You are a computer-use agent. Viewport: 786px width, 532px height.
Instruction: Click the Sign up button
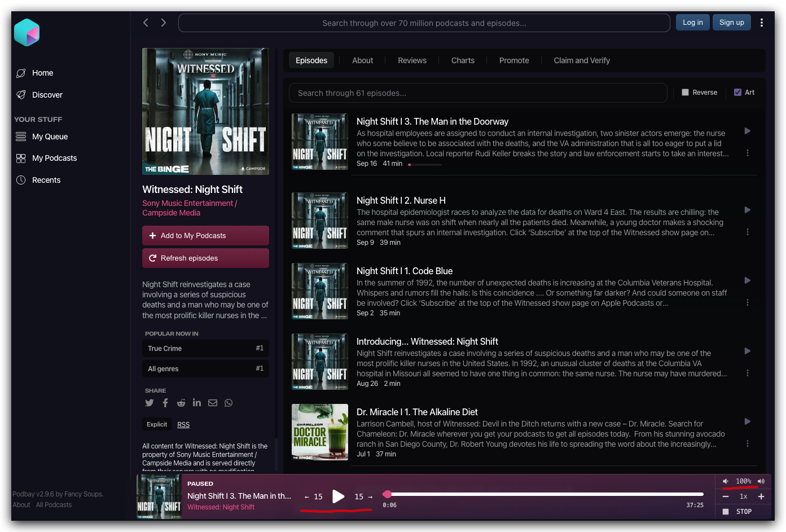click(731, 23)
